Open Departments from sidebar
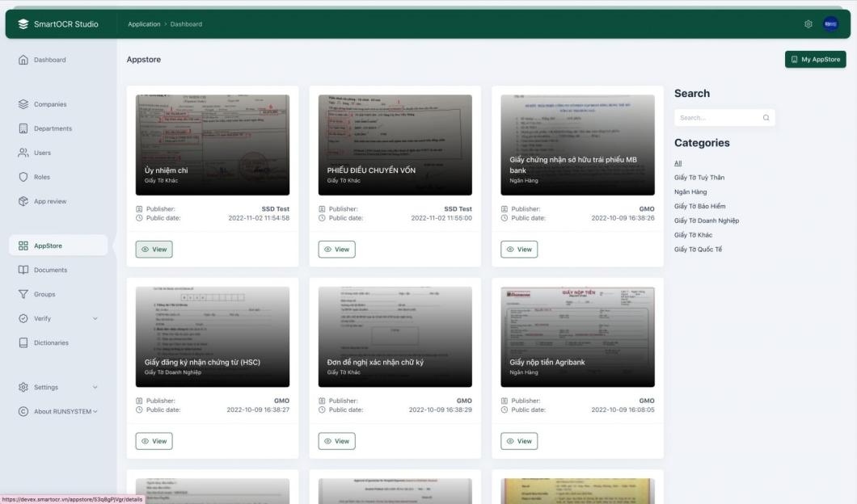This screenshot has height=504, width=857. point(53,128)
